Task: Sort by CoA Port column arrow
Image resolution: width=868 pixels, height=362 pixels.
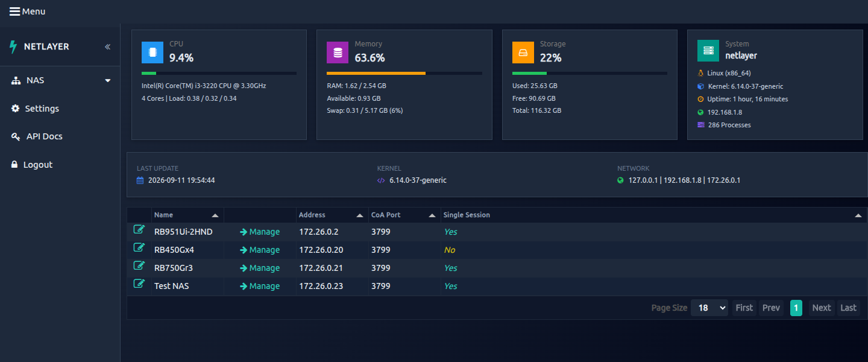Action: point(432,215)
